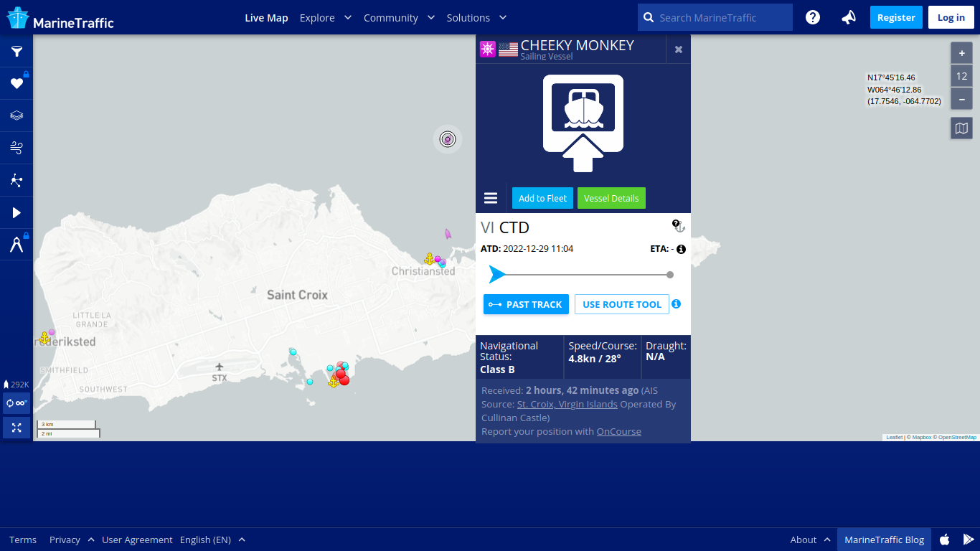
Task: Click the Log in button
Action: 951,17
